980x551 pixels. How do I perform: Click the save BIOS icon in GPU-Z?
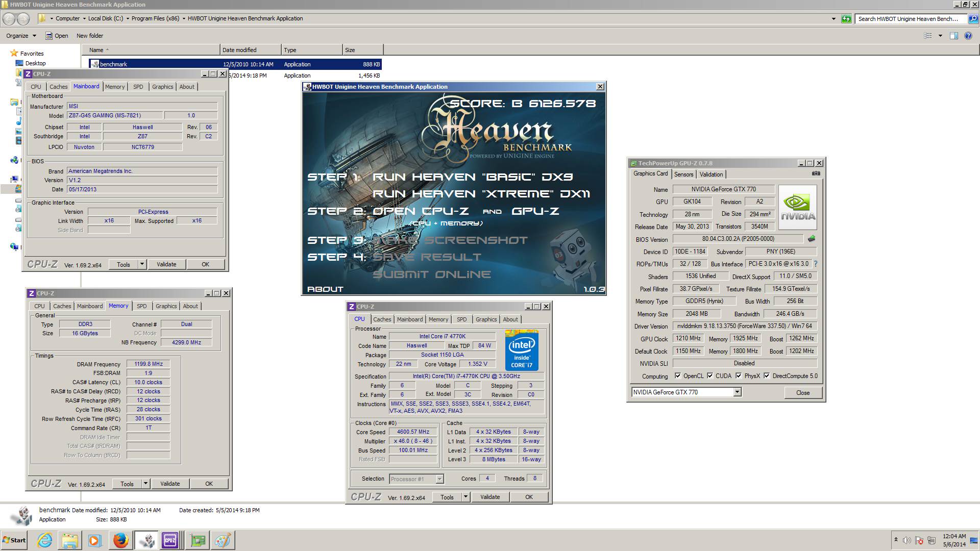[812, 239]
